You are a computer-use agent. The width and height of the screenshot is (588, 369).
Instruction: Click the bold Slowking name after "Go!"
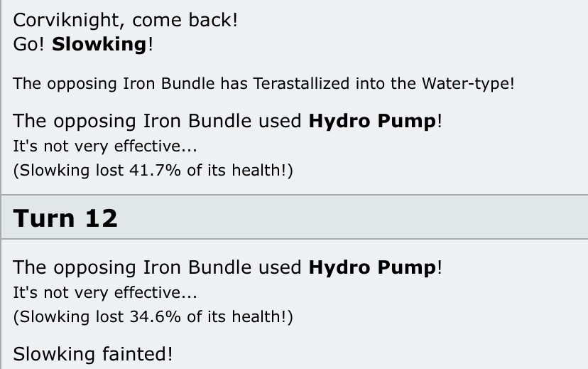click(x=99, y=44)
